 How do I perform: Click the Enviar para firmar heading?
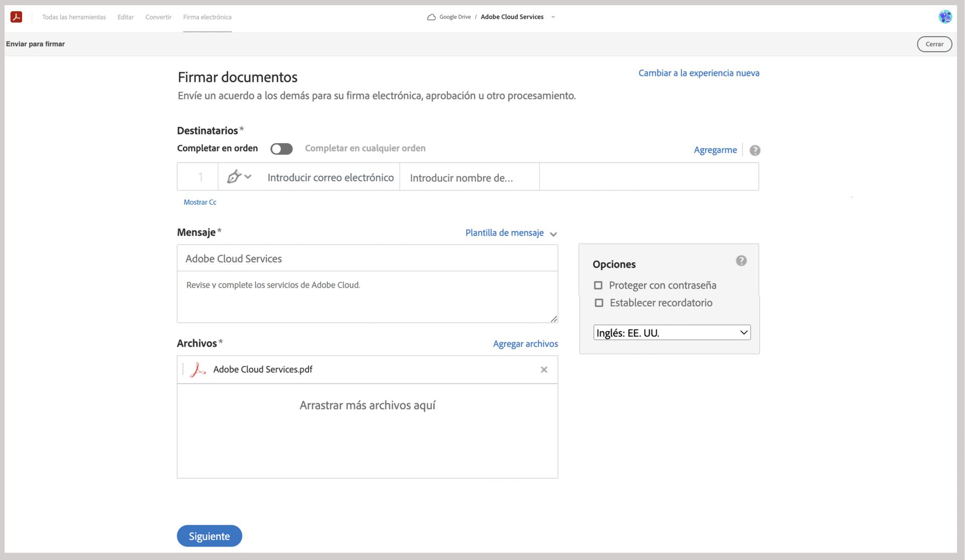click(x=35, y=44)
